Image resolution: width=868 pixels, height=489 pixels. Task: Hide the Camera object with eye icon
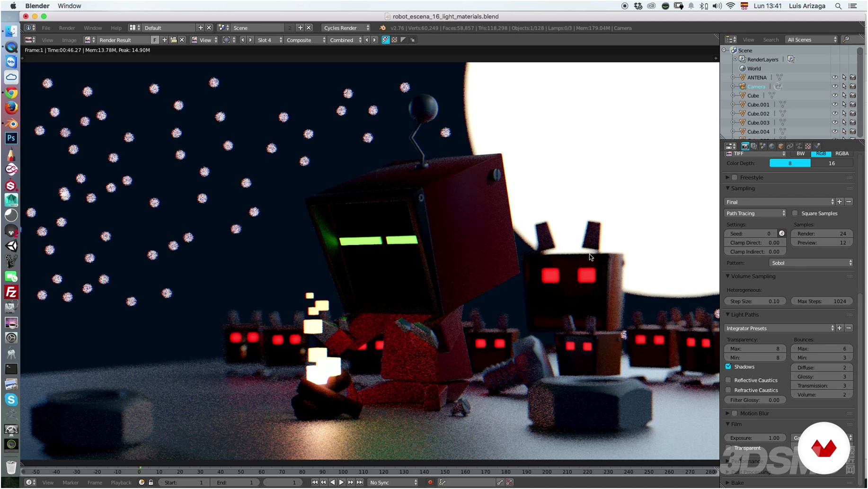pos(835,87)
